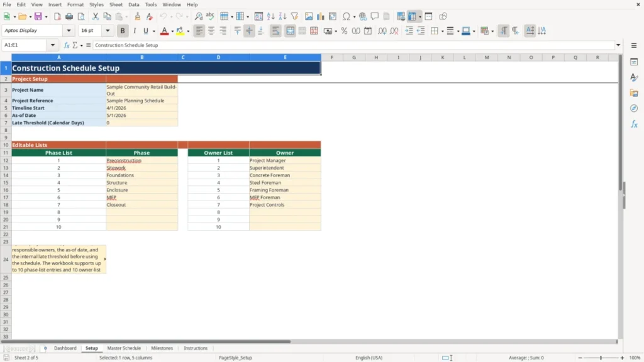Format cell as date

point(368,31)
